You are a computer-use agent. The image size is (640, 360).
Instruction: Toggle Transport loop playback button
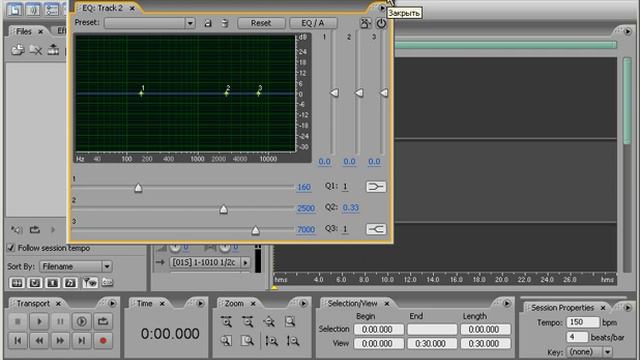(103, 322)
